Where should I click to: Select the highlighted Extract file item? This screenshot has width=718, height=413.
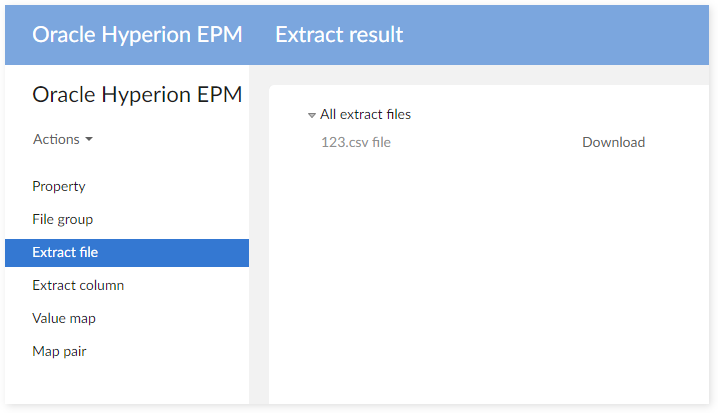(x=65, y=252)
